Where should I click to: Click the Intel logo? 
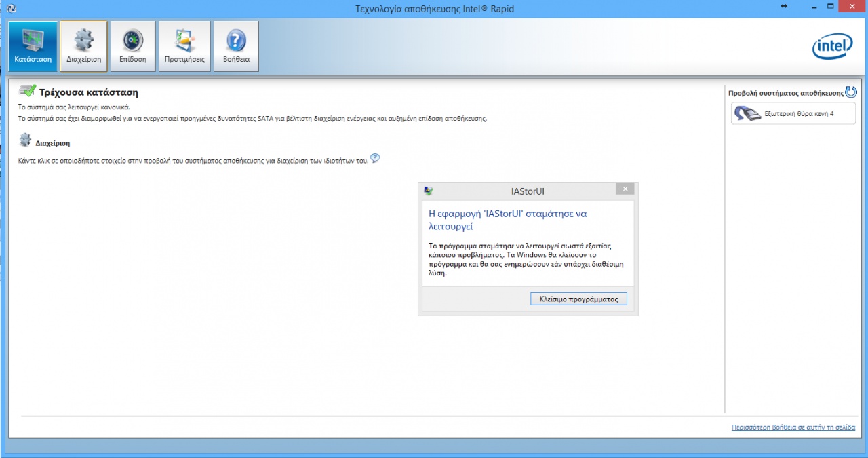pos(832,47)
